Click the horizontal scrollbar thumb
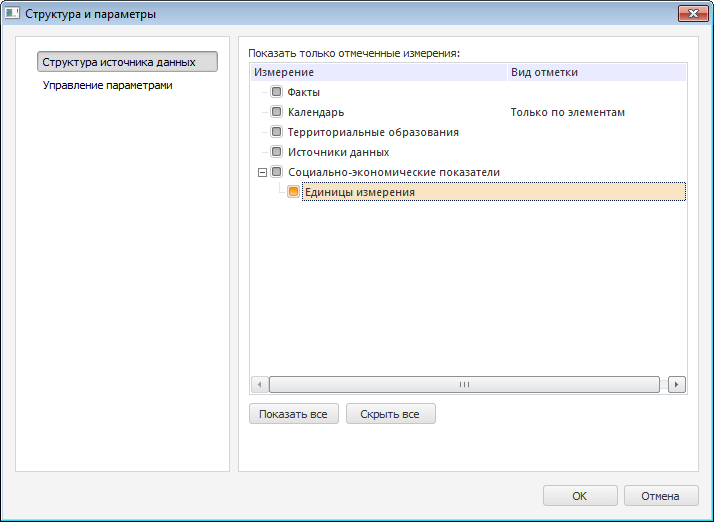 tap(464, 384)
